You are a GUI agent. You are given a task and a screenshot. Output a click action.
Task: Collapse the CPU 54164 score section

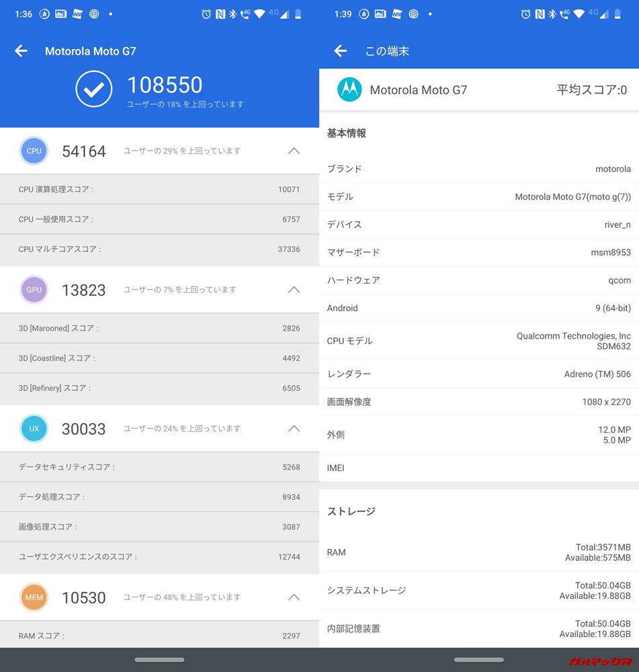click(x=294, y=151)
